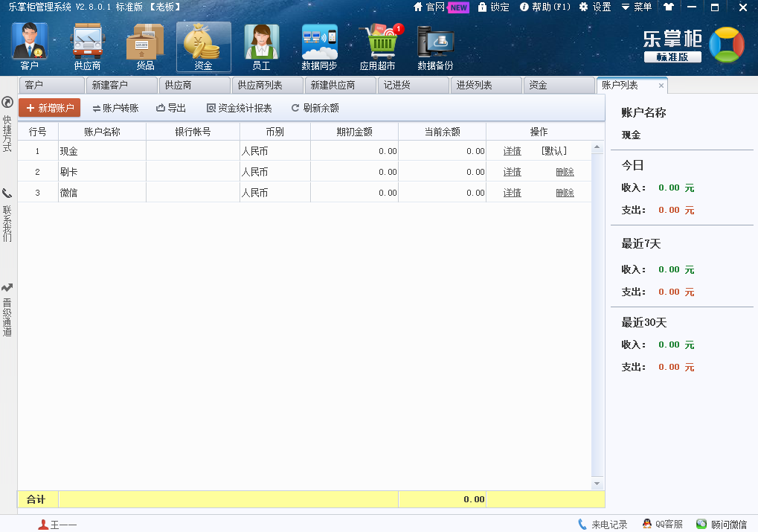The image size is (758, 532).
Task: Switch to the 新建客户 tab
Action: point(122,85)
